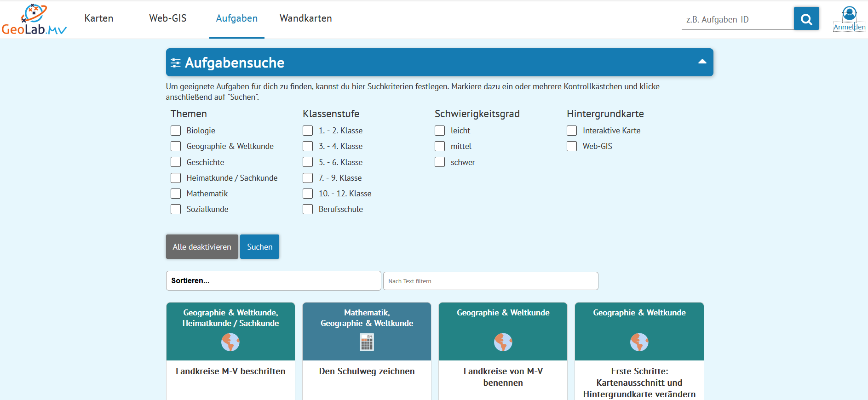
Task: Click the GeoLab.MV logo
Action: (x=34, y=19)
